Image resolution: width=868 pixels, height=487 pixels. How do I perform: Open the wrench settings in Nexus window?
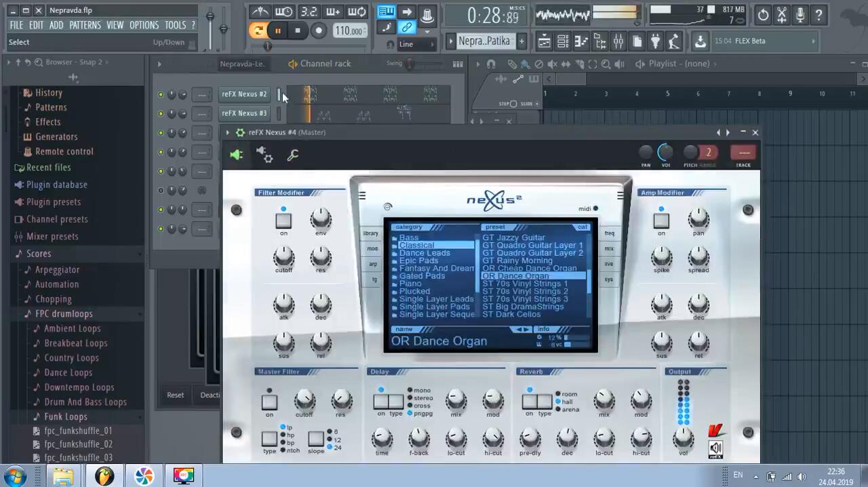click(293, 155)
